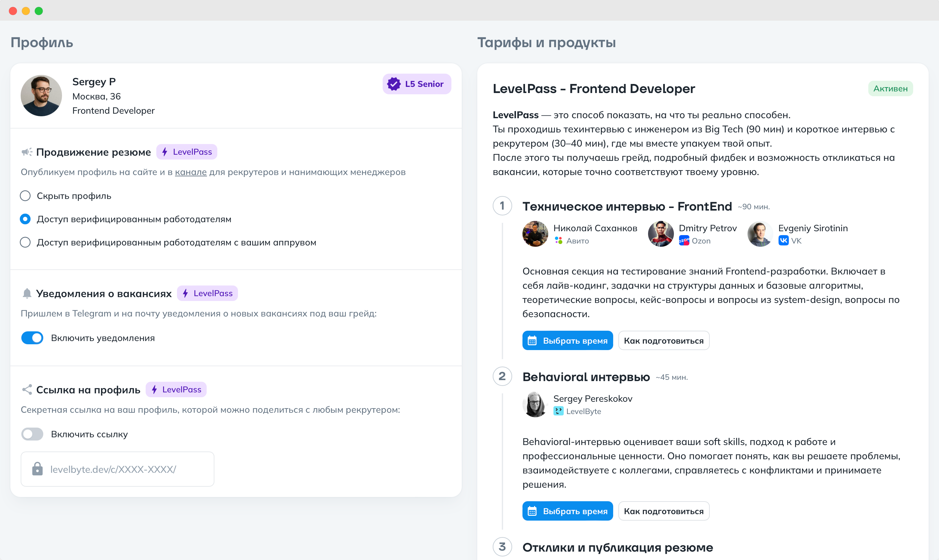The image size is (939, 560).
Task: Click the calendar icon in the technical interview Выбрать время button
Action: tap(532, 341)
